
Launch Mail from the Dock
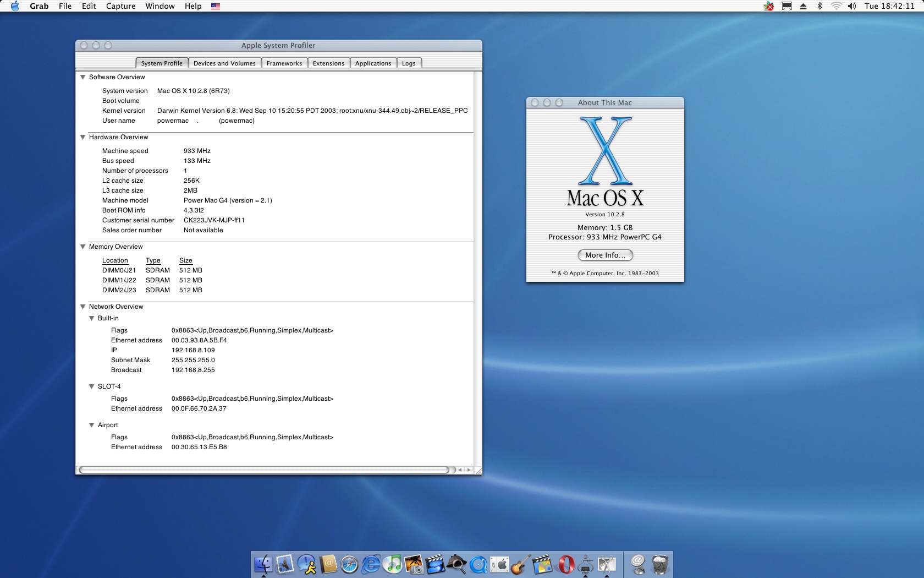(285, 564)
